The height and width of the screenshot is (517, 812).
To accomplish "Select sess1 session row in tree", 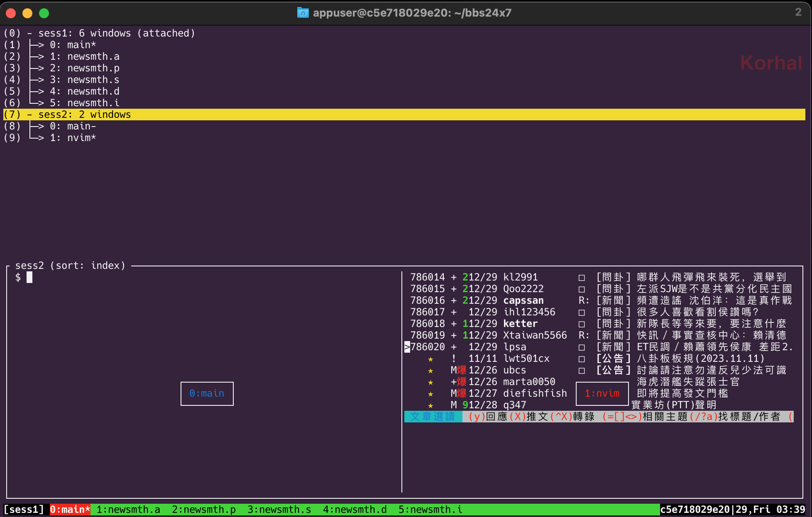I will point(100,33).
